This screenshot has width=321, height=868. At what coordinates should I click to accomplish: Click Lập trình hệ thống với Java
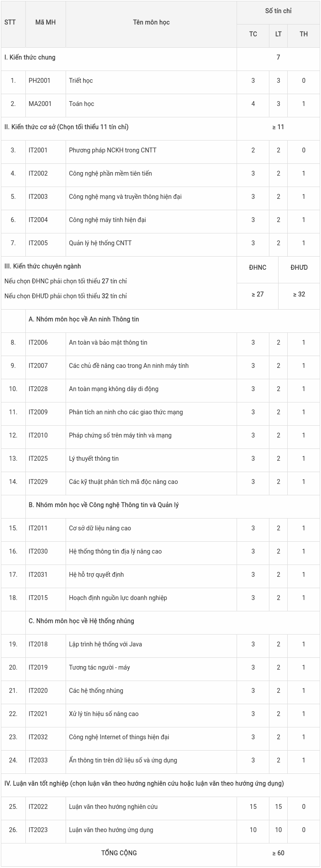105,644
